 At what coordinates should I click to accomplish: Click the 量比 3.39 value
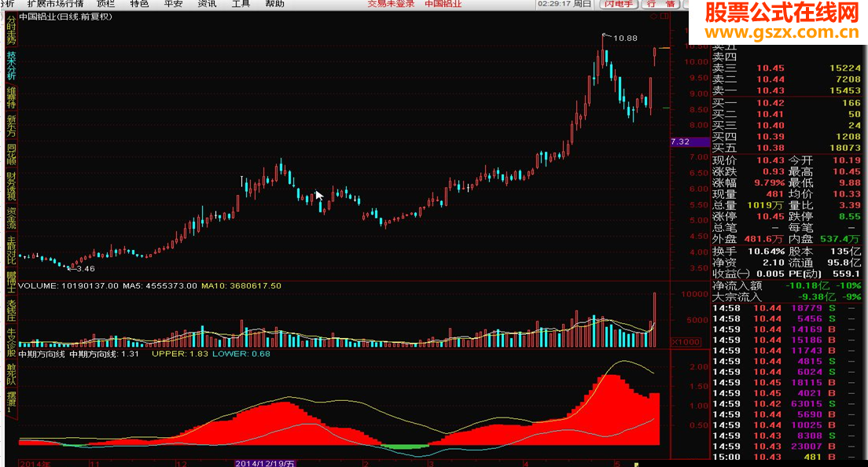coord(850,205)
